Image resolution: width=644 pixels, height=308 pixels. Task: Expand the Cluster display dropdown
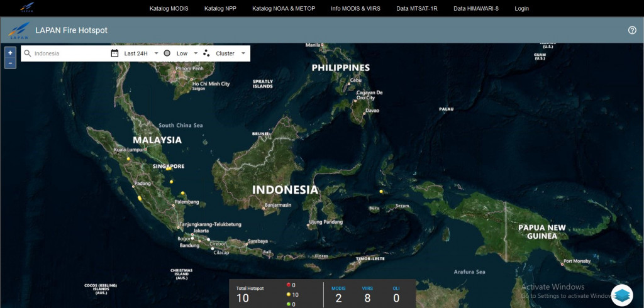pos(230,53)
